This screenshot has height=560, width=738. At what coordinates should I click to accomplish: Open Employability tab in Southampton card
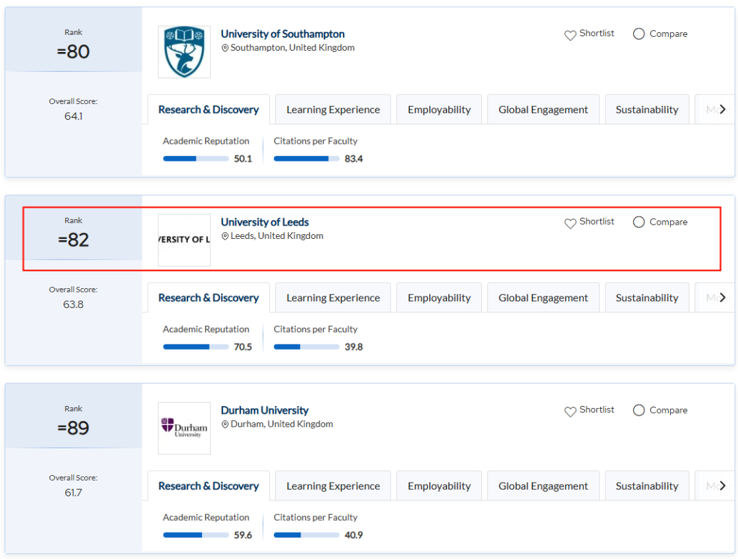(x=439, y=110)
